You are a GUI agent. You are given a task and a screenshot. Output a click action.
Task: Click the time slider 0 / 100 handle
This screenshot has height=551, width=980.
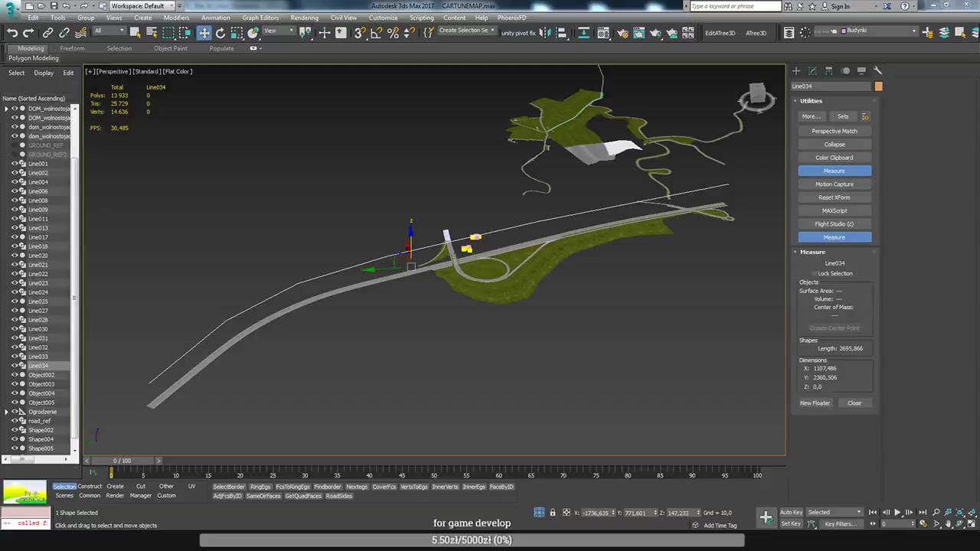(x=122, y=461)
